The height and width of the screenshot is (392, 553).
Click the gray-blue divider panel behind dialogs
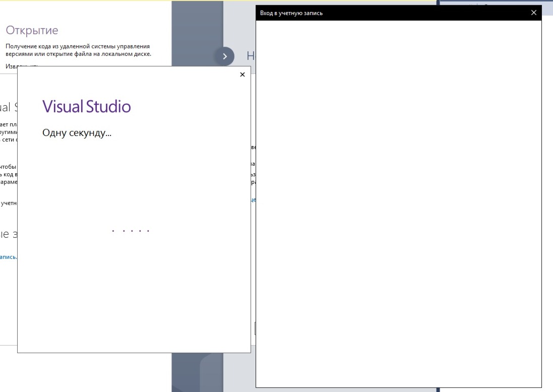coord(197,30)
